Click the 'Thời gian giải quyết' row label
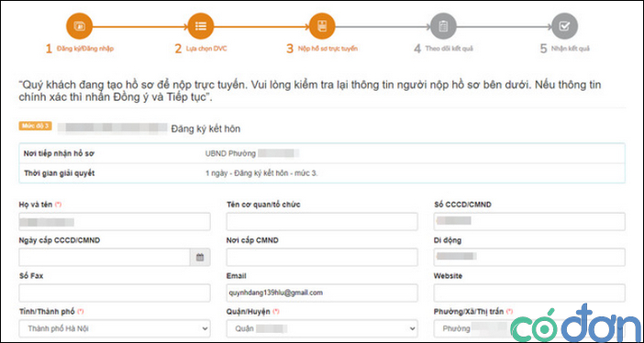The width and height of the screenshot is (644, 343). click(59, 173)
